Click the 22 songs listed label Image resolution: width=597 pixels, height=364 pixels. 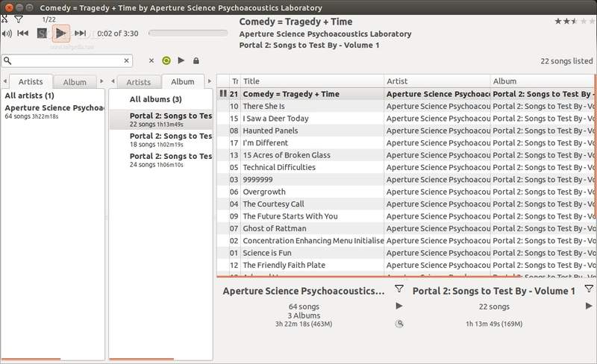pyautogui.click(x=566, y=61)
